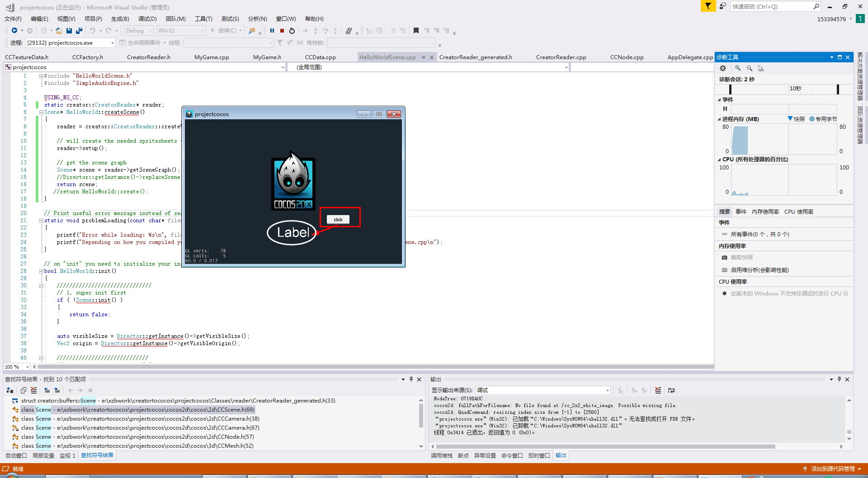Select the CreatorReader_generated.h(33) struct result
The image size is (868, 478).
click(178, 401)
